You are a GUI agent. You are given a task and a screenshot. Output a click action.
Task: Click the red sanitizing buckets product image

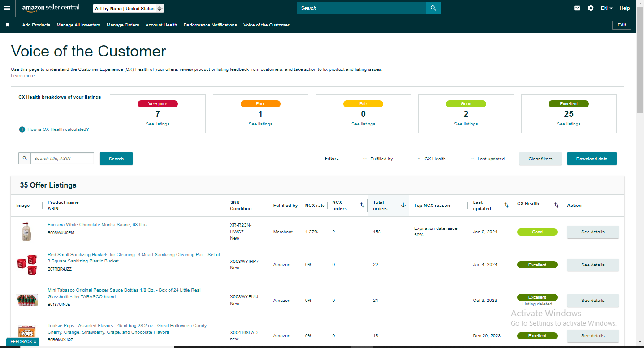[27, 265]
